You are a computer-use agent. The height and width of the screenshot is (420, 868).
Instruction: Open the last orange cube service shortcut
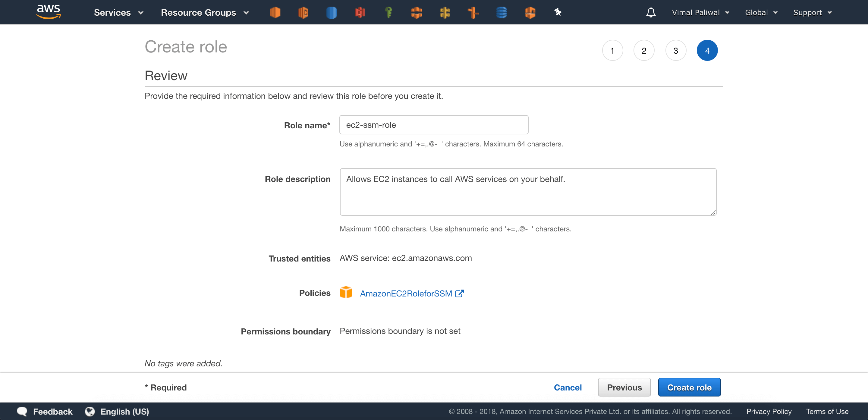pos(530,12)
